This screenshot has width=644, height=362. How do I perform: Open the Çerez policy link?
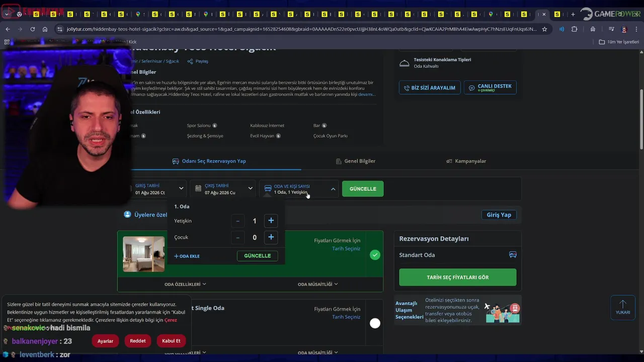click(171, 320)
